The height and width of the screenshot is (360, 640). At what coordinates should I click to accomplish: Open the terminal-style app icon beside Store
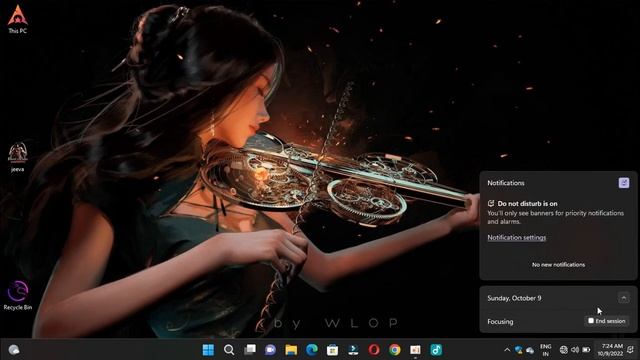click(x=353, y=350)
